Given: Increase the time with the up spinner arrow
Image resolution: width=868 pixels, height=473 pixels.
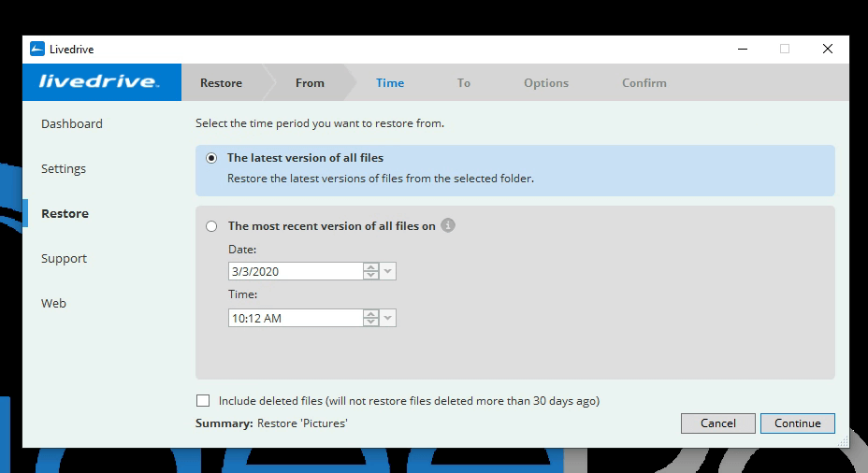Looking at the screenshot, I should click(371, 314).
